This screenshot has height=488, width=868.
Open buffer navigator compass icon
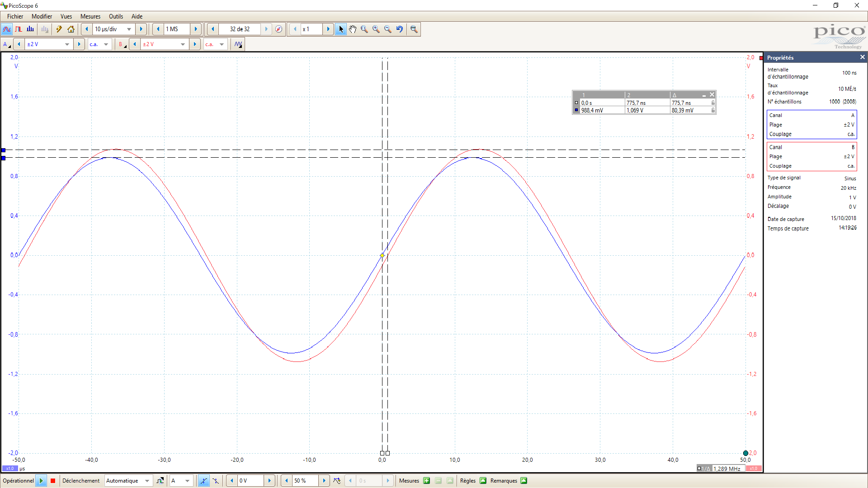pos(279,29)
